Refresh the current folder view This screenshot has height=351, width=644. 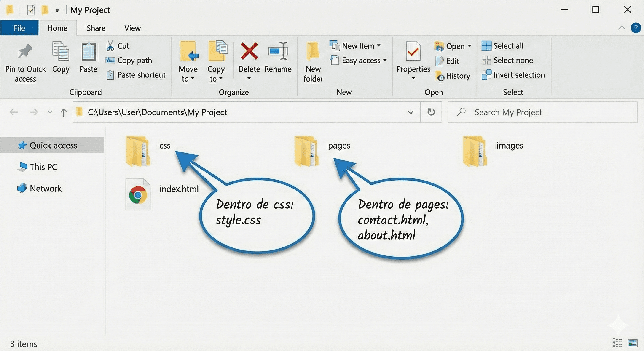point(432,112)
